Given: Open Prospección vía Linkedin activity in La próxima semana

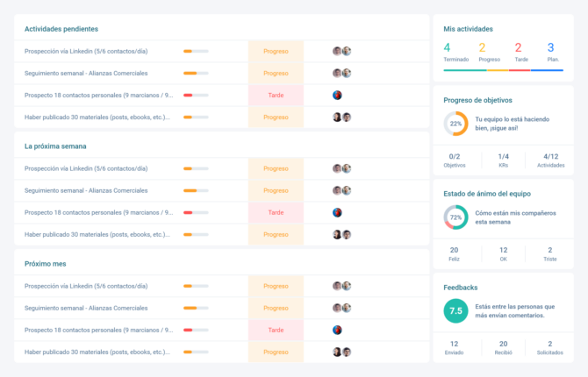Looking at the screenshot, I should point(86,168).
